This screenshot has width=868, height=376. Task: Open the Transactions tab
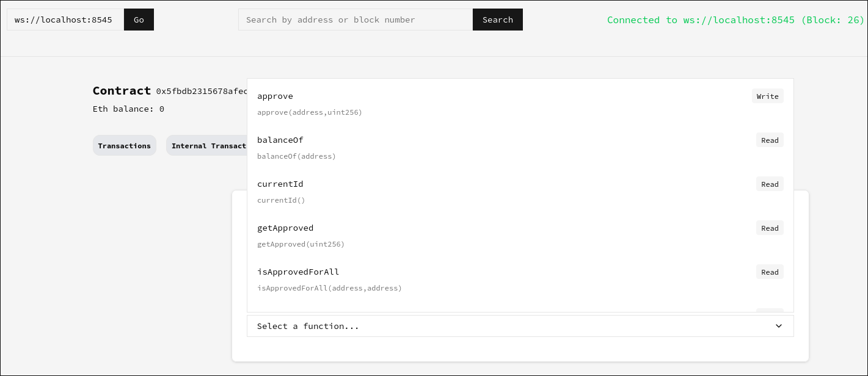(x=124, y=146)
